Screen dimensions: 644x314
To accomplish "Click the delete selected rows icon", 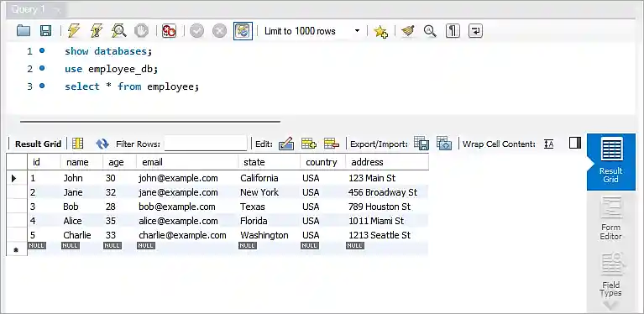I will pyautogui.click(x=332, y=144).
